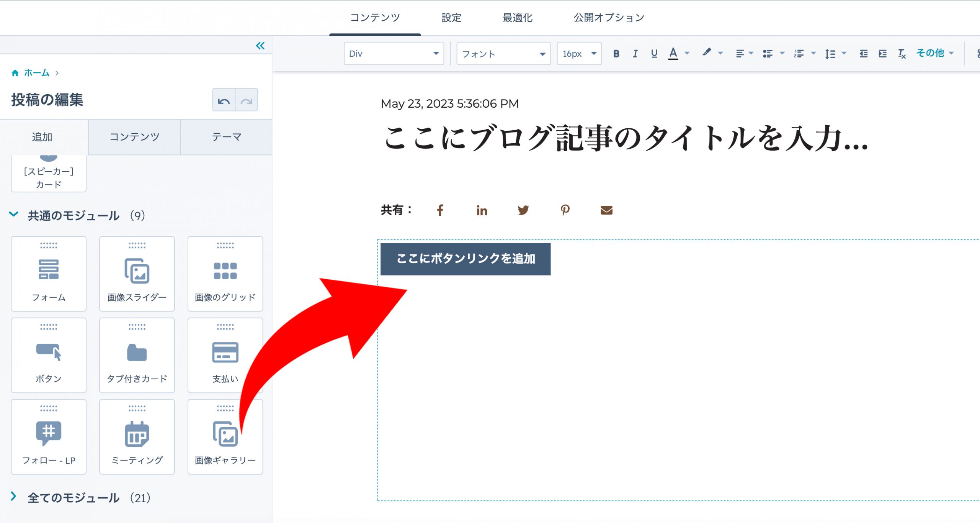Select the タブ付きカード module

137,355
